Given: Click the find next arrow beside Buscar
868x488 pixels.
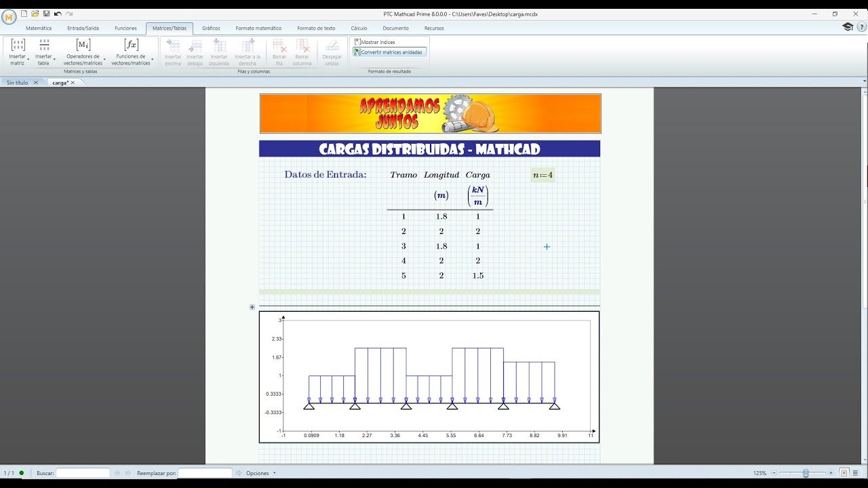Looking at the screenshot, I should [127, 473].
